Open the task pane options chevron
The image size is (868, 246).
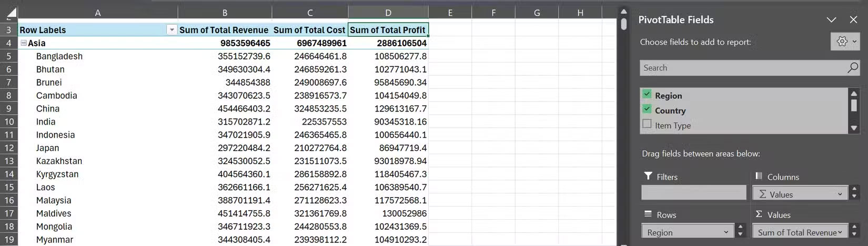[x=831, y=20]
